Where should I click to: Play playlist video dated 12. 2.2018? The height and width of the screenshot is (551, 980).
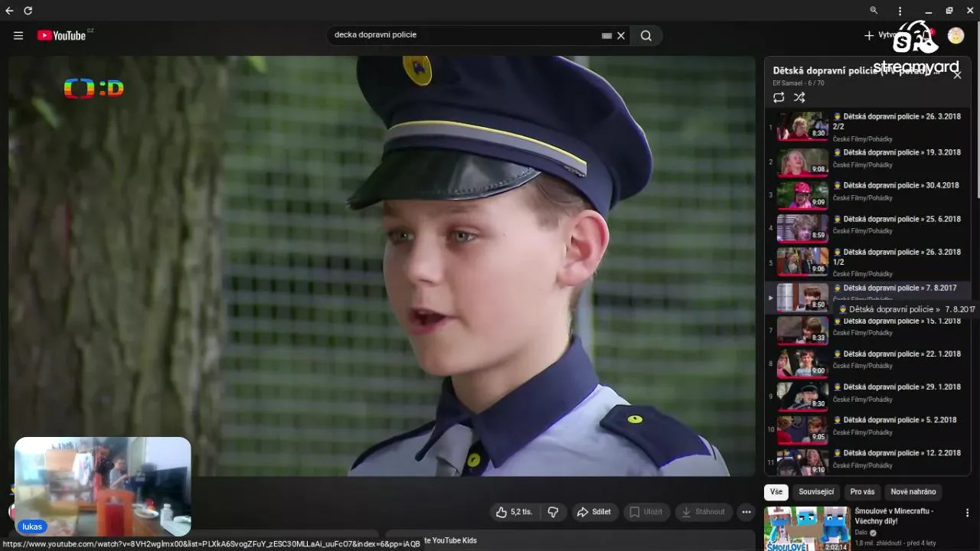pos(868,461)
